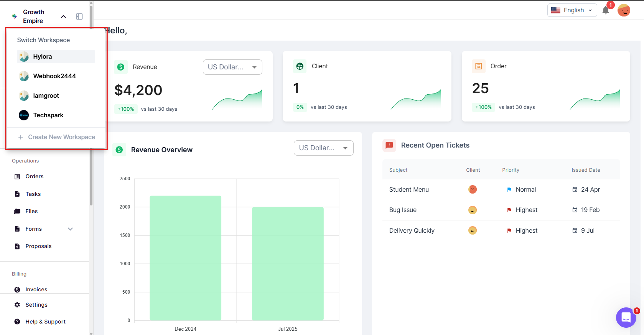Click the Help & Support question icon
Viewport: 644px width, 335px height.
(17, 322)
